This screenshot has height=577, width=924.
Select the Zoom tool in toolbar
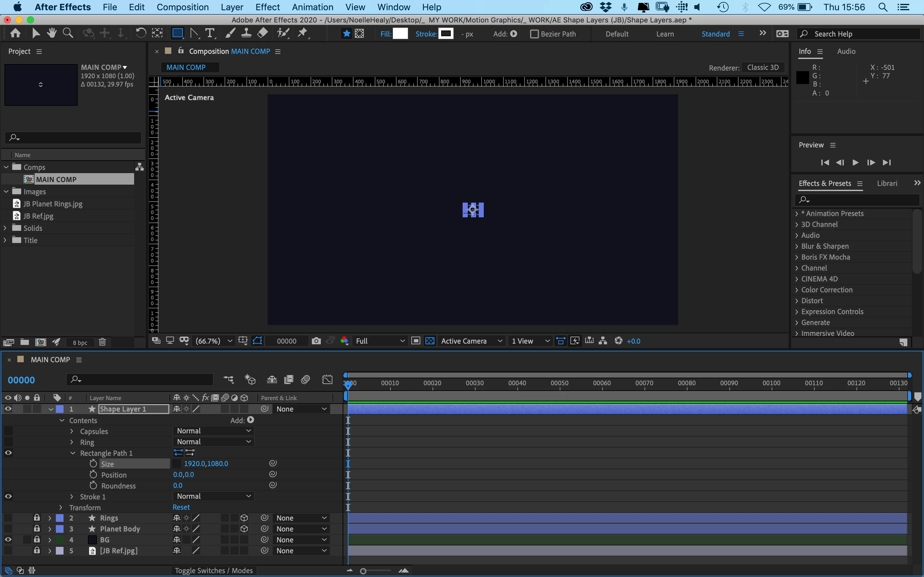[68, 34]
